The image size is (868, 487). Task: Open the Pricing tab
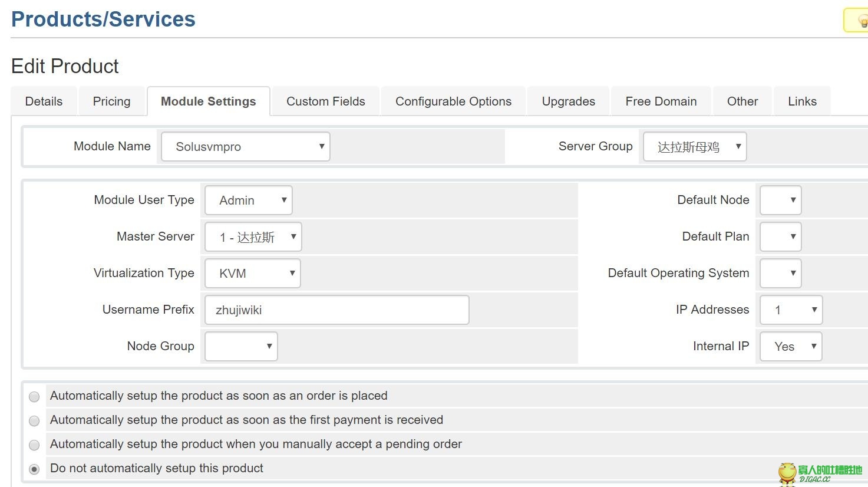111,101
